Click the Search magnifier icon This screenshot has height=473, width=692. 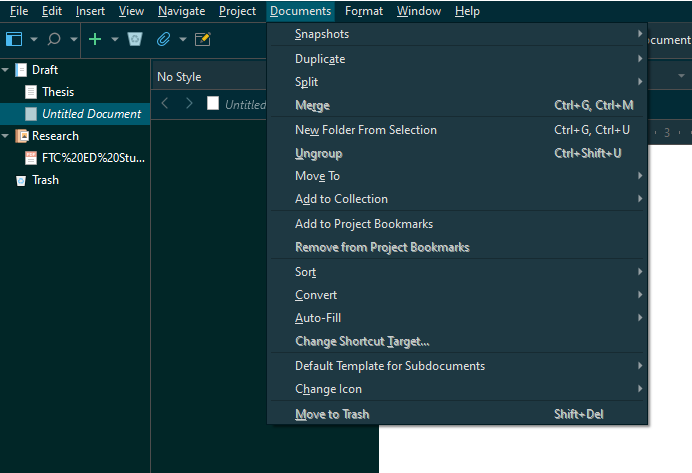click(54, 39)
